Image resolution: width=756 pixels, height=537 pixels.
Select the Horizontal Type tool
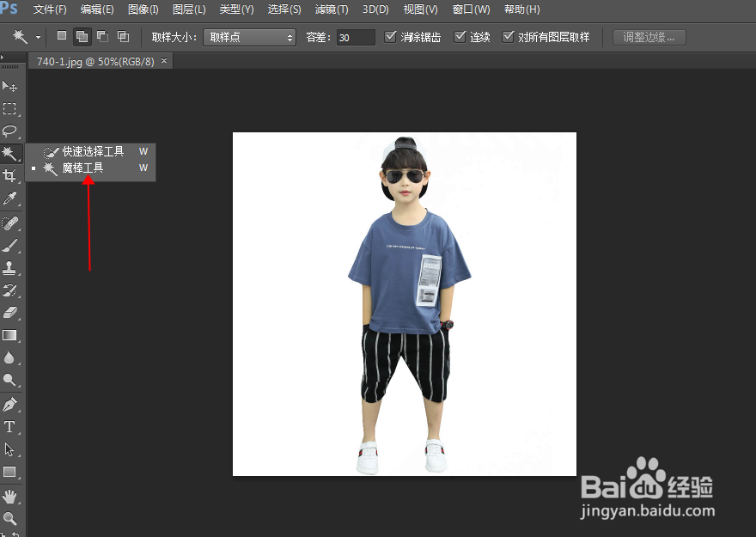click(9, 427)
